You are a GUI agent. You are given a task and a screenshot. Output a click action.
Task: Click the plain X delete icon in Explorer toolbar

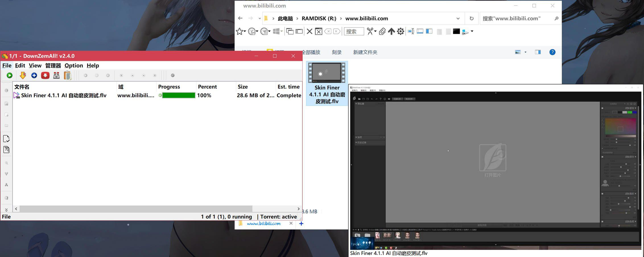(x=309, y=31)
